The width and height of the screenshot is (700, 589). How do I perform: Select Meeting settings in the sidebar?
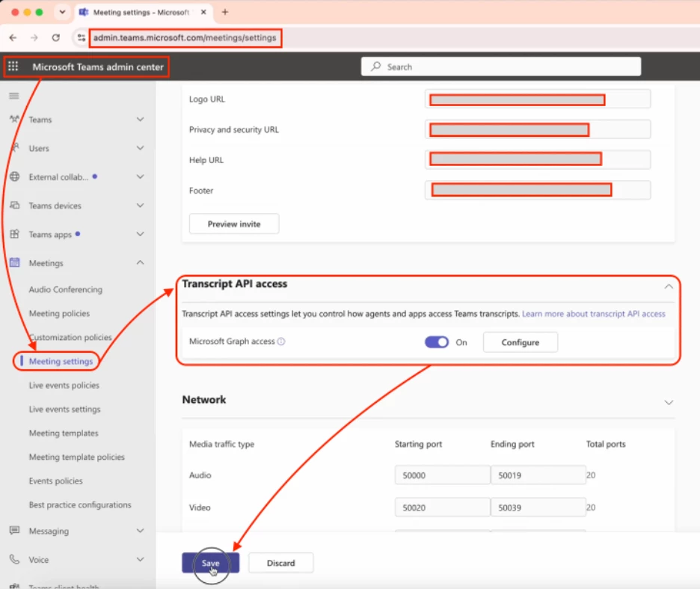(61, 362)
